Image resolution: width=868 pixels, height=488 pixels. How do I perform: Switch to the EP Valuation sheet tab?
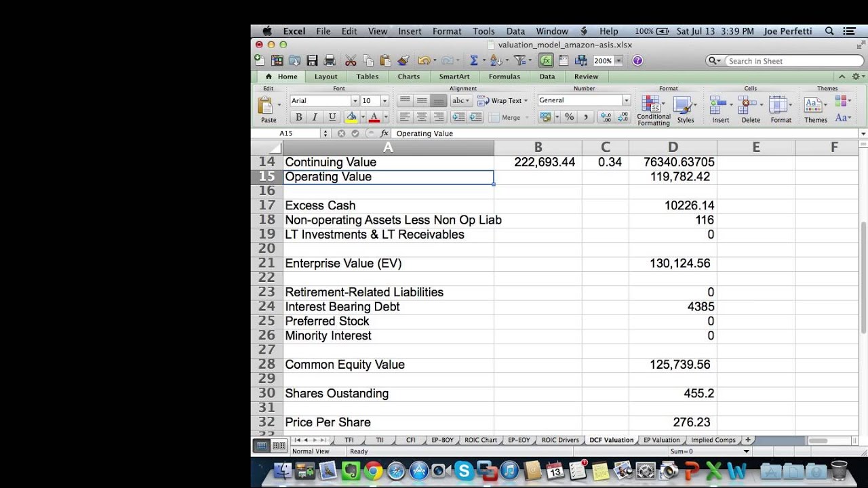pos(661,440)
